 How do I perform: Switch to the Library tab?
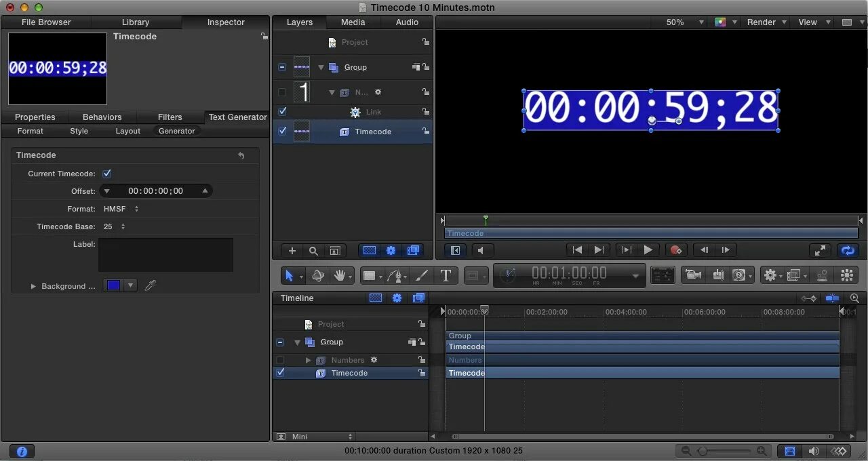[136, 22]
